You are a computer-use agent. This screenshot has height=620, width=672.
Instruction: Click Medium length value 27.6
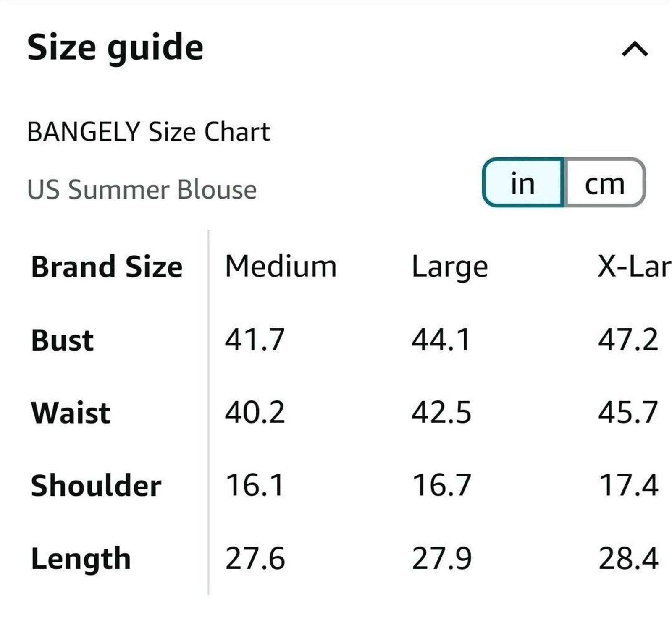click(x=255, y=558)
